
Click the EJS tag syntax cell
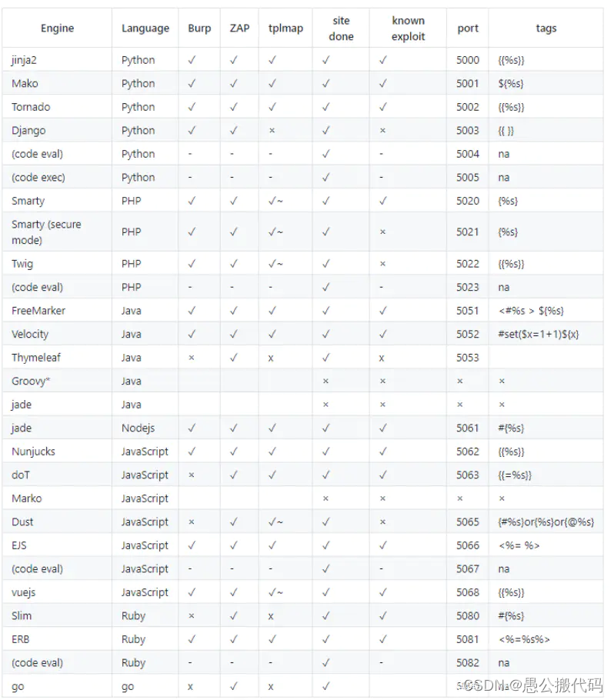[x=519, y=545]
